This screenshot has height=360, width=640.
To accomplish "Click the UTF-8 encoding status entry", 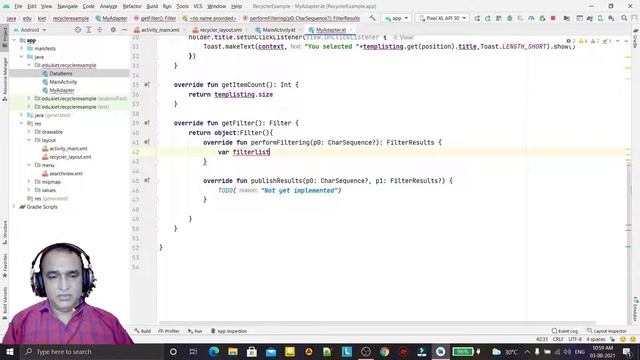I will tap(575, 339).
